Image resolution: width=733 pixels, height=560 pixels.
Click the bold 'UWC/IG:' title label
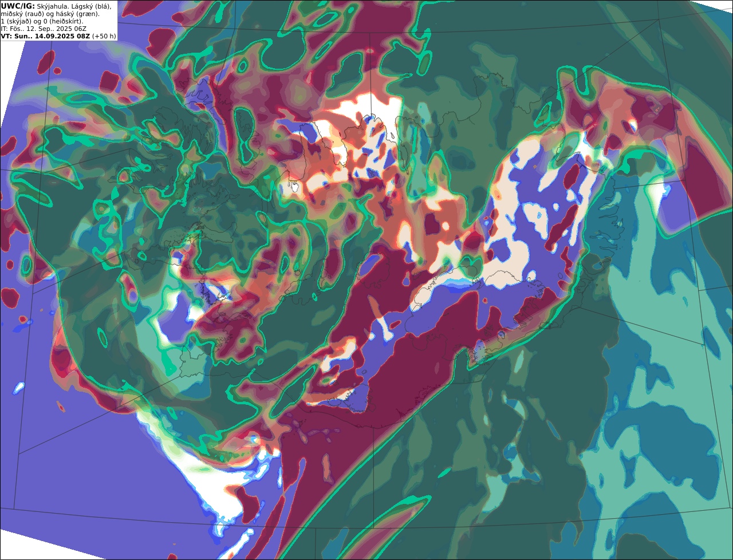click(18, 6)
